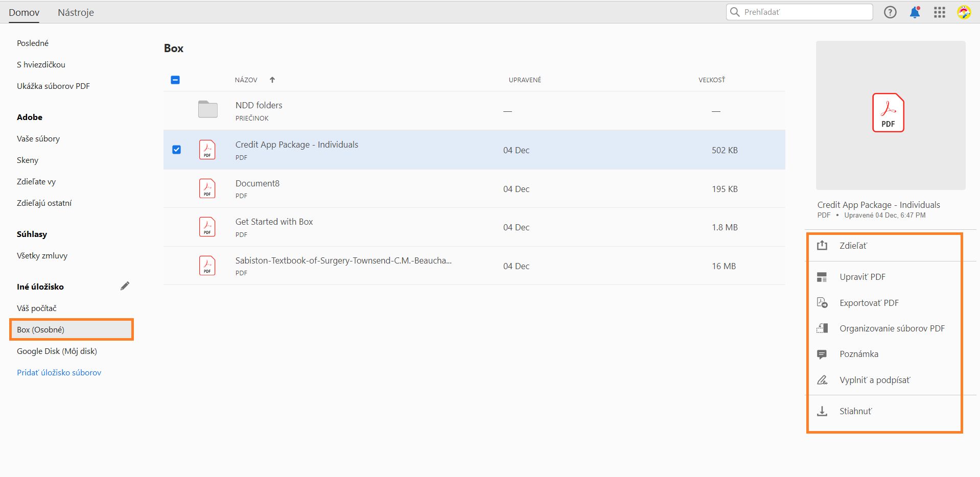Image resolution: width=980 pixels, height=477 pixels.
Task: Click the preview panel title Credit App Package
Action: (x=879, y=205)
